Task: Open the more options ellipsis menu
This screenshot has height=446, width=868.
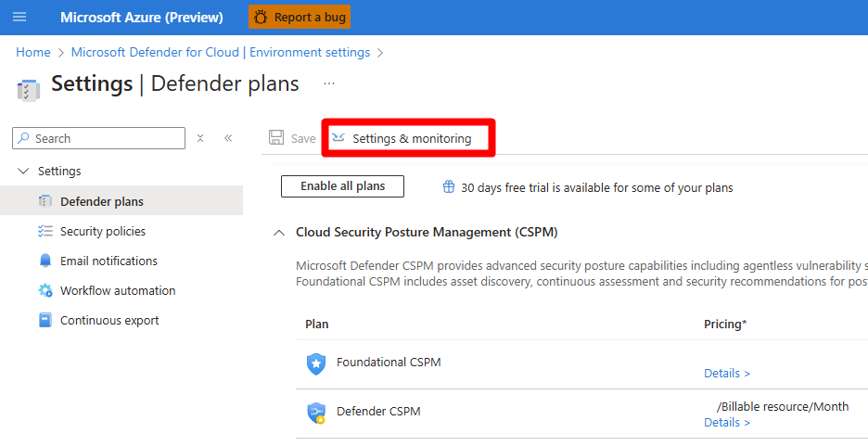Action: [x=328, y=83]
